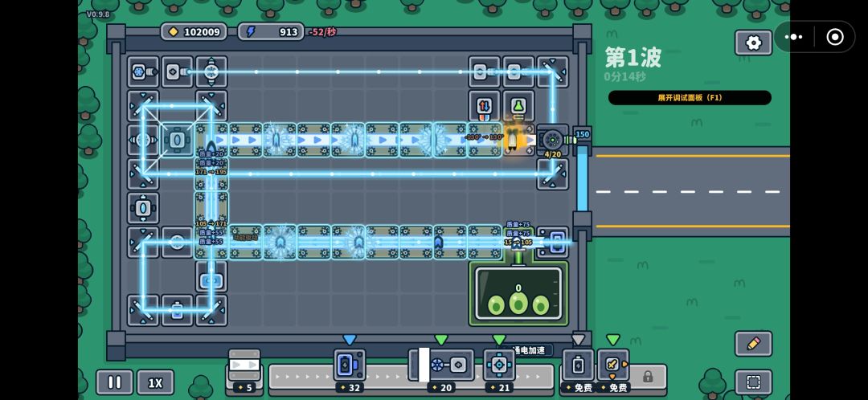Viewport: 868px width, 400px height.
Task: Open the green egg incubator tank
Action: (x=518, y=292)
